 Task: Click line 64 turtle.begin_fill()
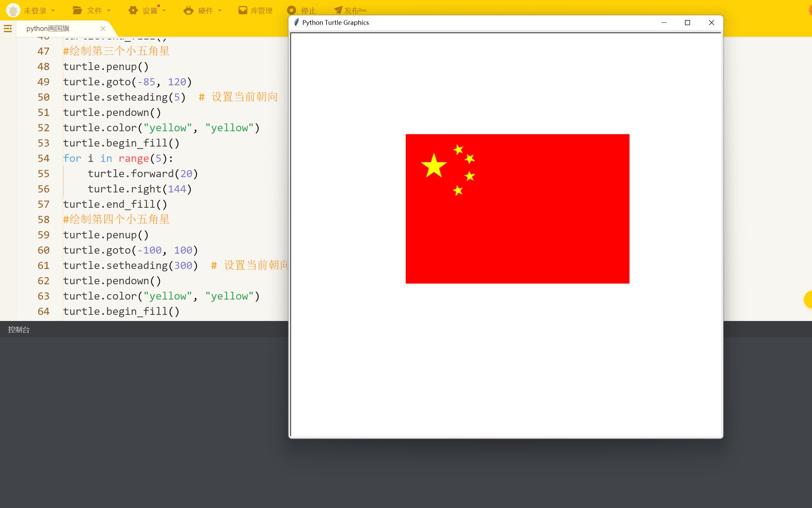coord(121,311)
